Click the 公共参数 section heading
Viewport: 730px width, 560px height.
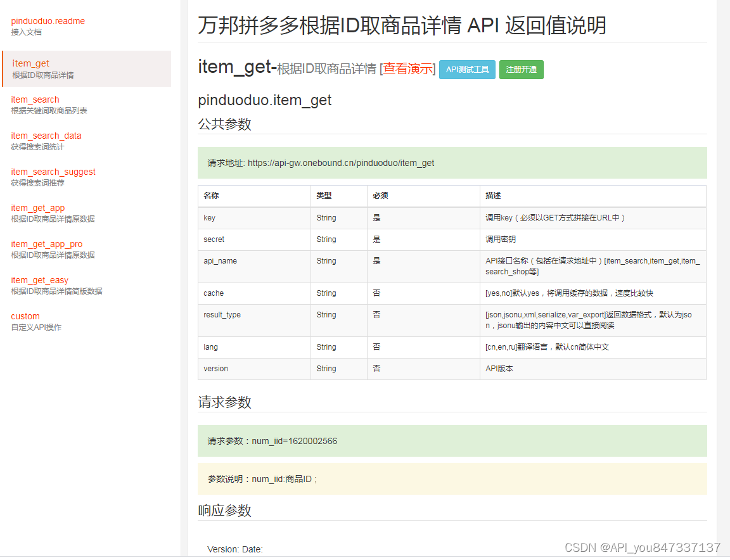pos(224,124)
